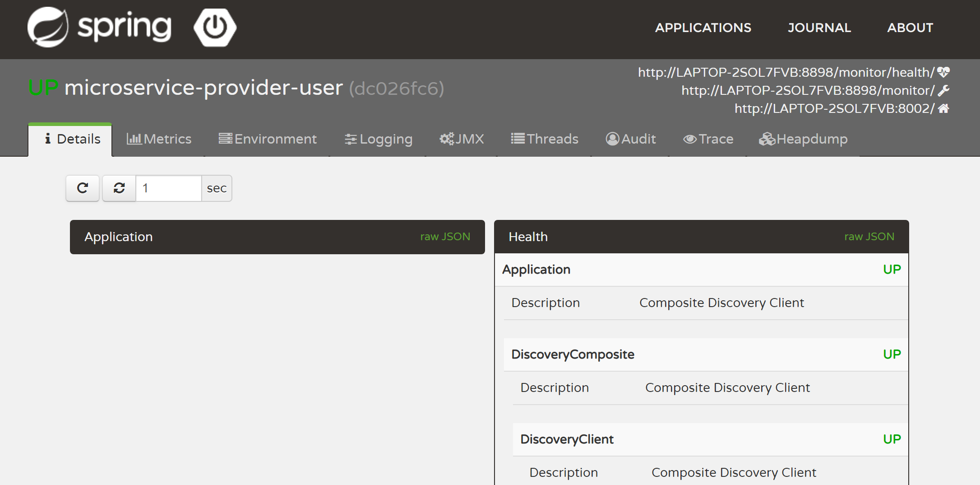Click the heartbeat health icon
This screenshot has height=485, width=980.
943,72
